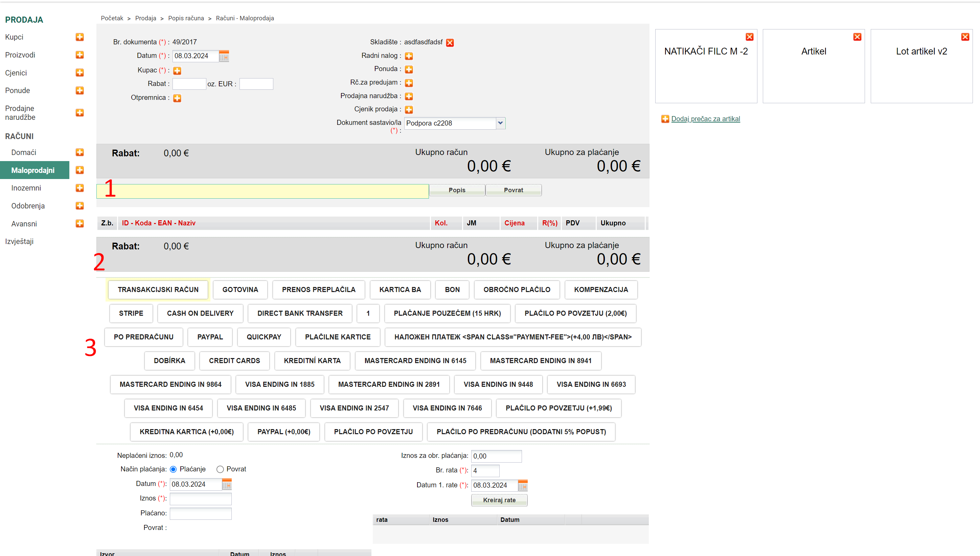Add Cjenik prodaja via plus icon
Image resolution: width=980 pixels, height=556 pixels.
[x=409, y=110]
